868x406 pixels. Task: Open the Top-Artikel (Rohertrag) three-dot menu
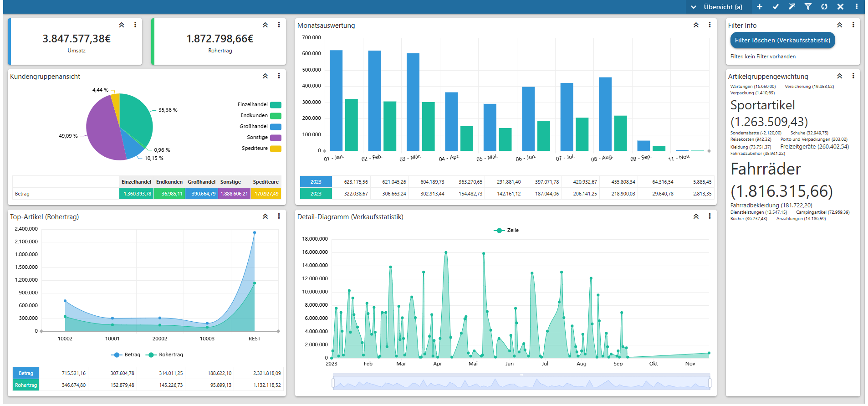[x=279, y=216]
